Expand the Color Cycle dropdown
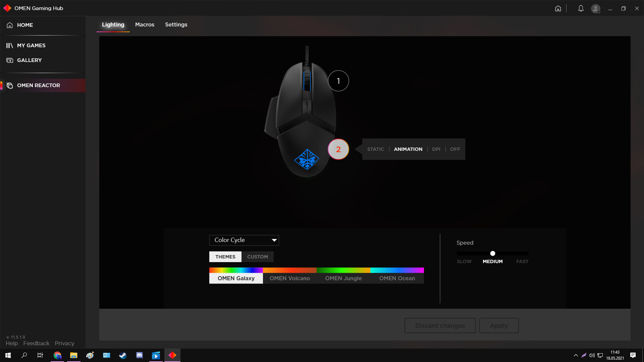 pos(244,240)
